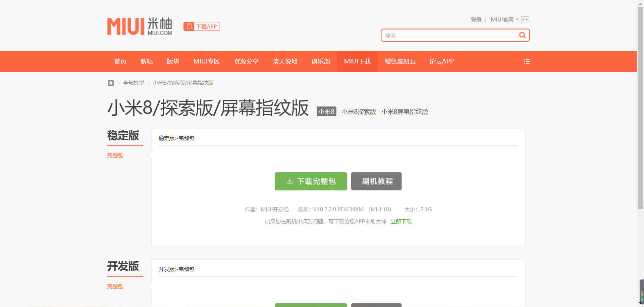Viewport: 644px width, 307px height.
Task: Select the 小米8屏幕指纹版 model tab
Action: 405,112
